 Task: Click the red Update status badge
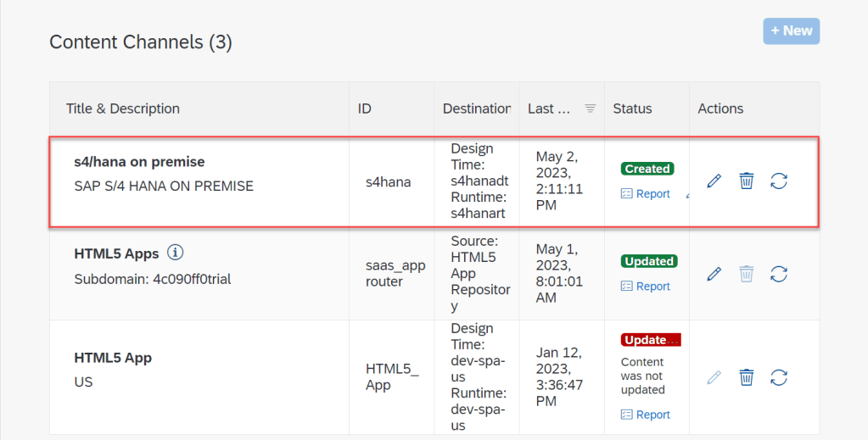651,340
